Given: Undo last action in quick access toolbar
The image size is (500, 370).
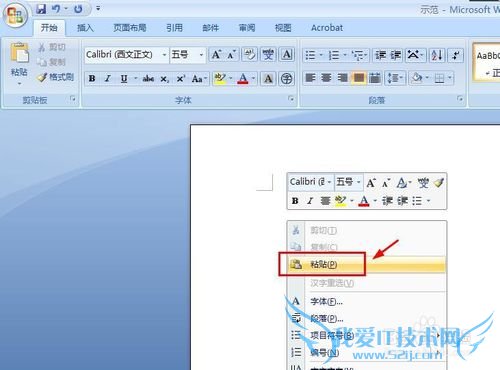Looking at the screenshot, I should [56, 9].
